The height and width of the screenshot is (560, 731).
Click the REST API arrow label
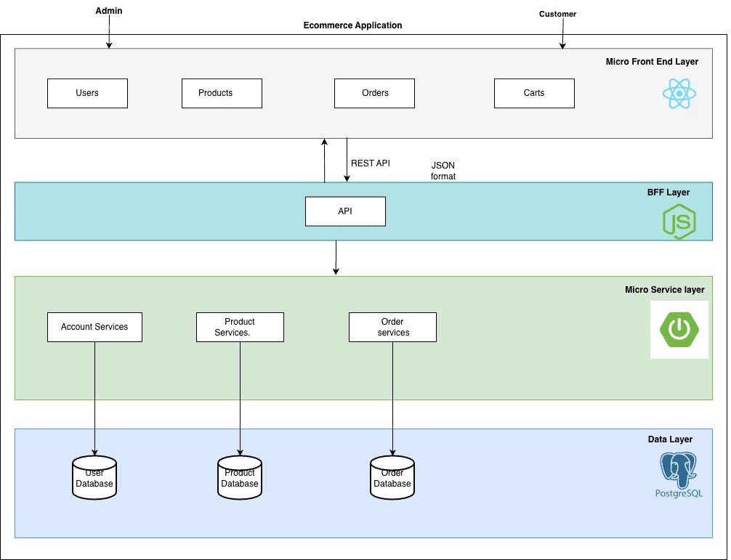370,163
